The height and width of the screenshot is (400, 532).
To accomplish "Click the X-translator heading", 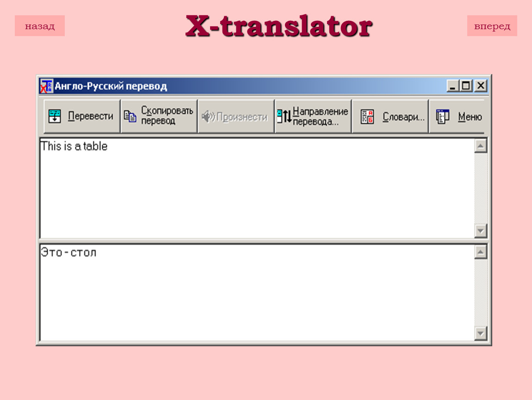I will 279,26.
